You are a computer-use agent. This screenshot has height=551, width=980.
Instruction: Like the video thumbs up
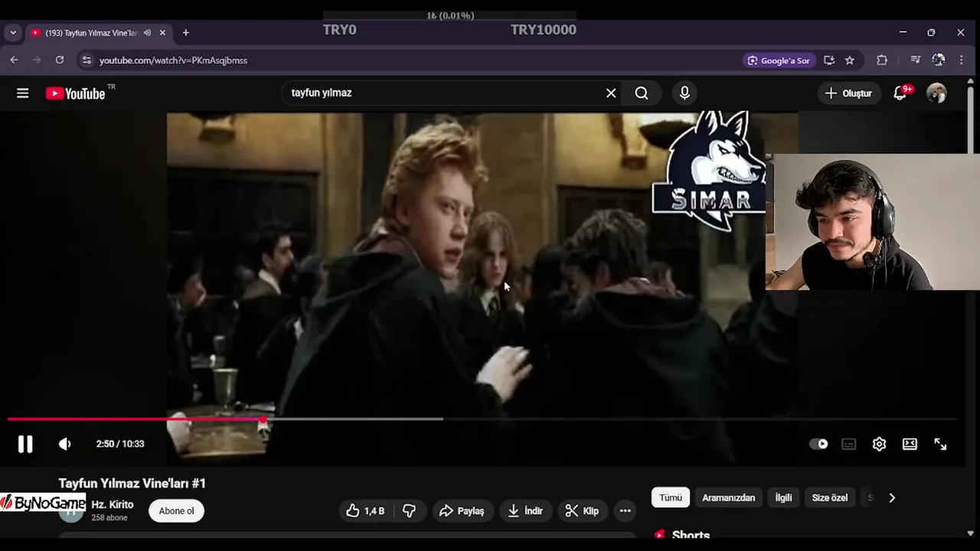click(x=365, y=510)
